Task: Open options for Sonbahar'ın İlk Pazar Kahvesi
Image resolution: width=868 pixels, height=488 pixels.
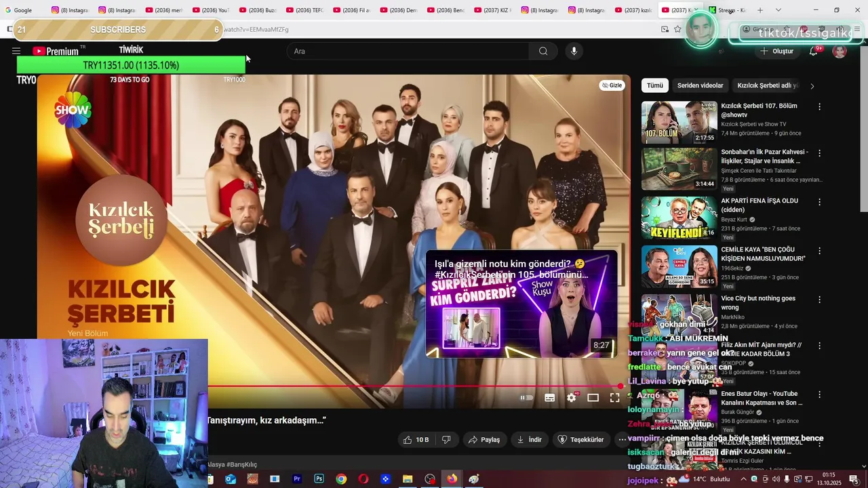Action: click(819, 153)
